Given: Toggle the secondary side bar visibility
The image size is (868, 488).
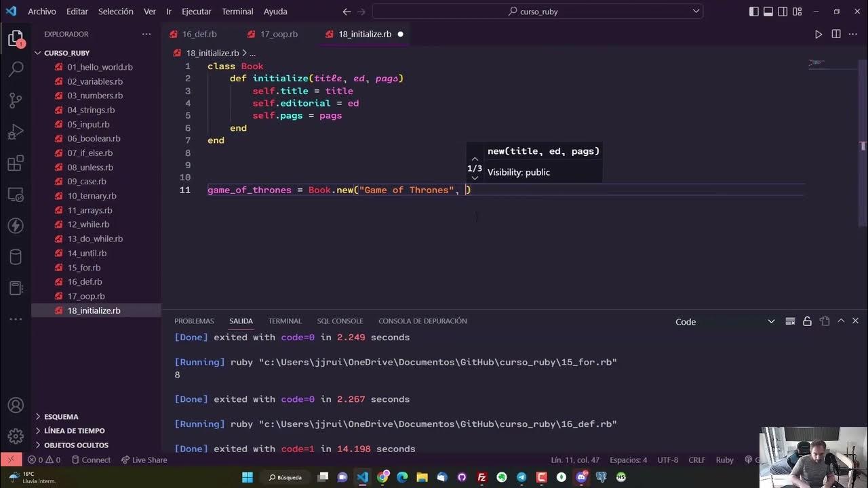Looking at the screenshot, I should [x=783, y=12].
